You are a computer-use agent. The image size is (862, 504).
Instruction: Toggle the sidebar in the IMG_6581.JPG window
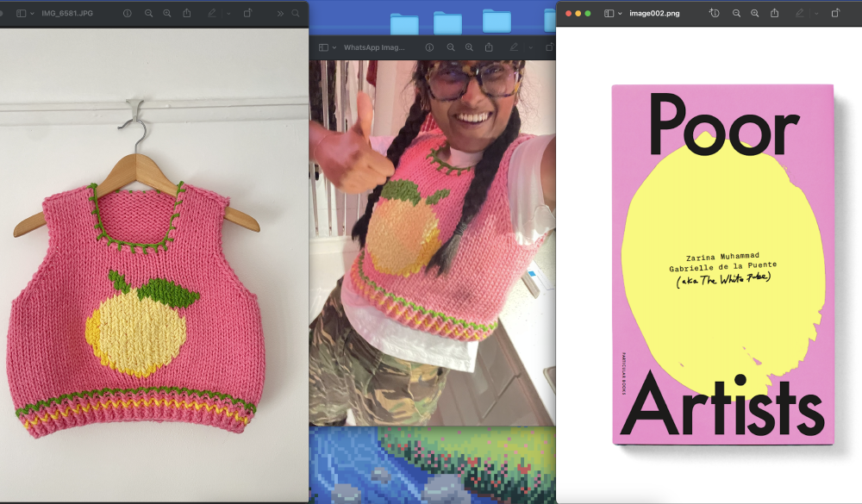pyautogui.click(x=22, y=13)
